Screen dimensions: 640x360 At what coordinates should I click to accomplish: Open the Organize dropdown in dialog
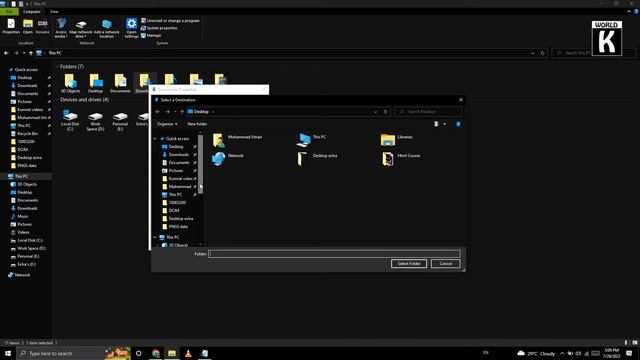(167, 124)
